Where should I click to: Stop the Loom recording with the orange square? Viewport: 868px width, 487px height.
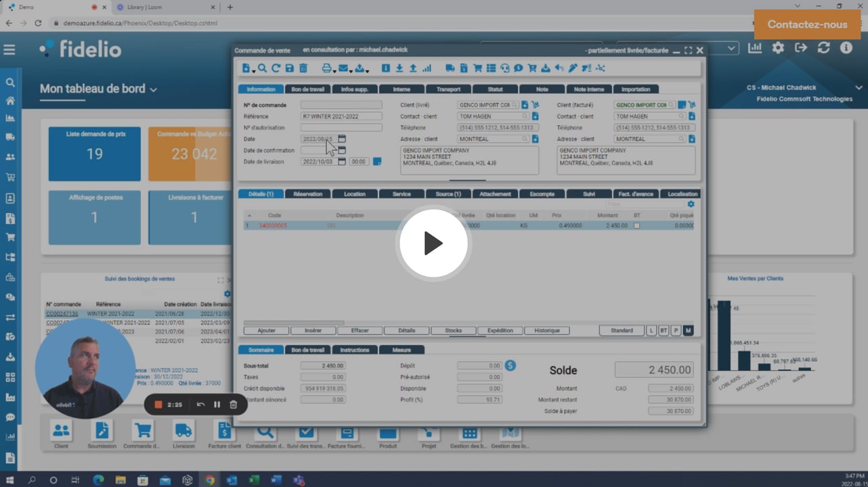click(x=158, y=404)
